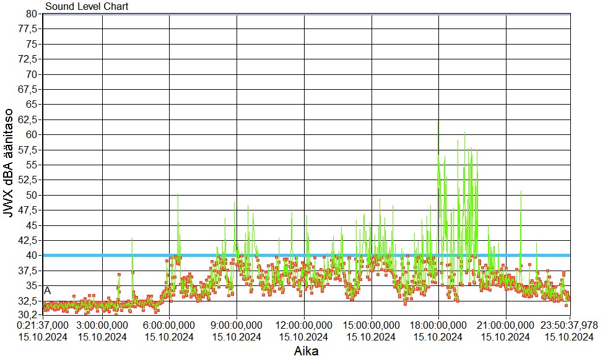Click the 6:00:00,000 time tick label

pos(170,325)
